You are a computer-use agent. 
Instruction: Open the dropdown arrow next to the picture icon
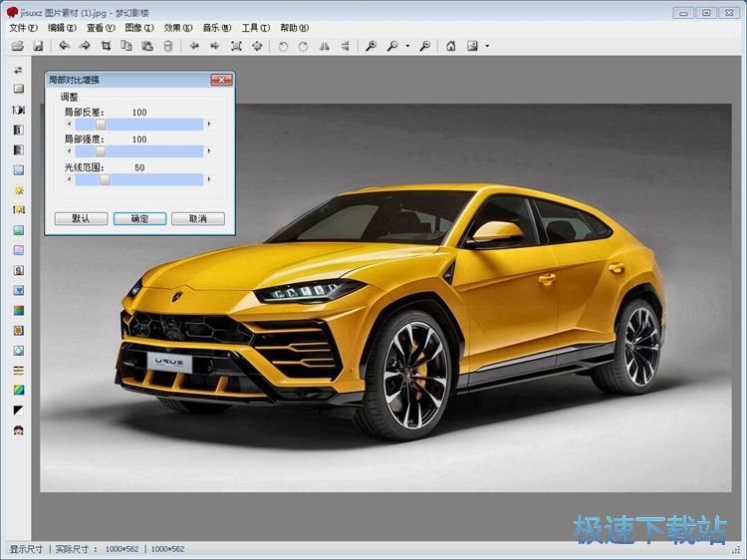486,46
